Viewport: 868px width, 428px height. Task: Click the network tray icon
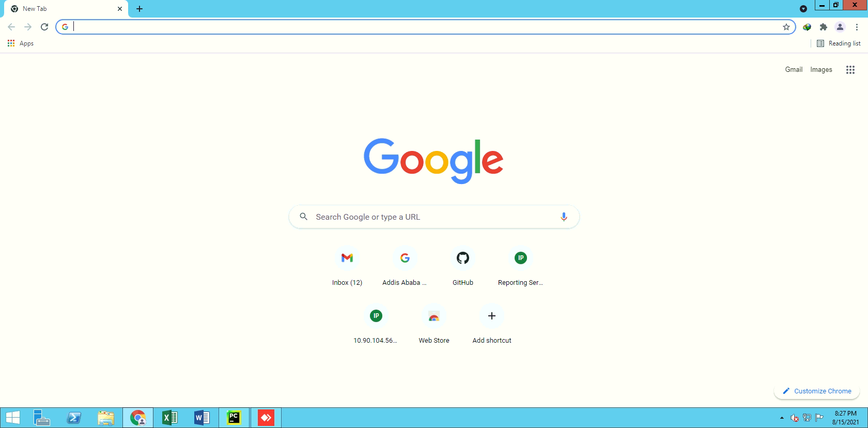(x=807, y=418)
